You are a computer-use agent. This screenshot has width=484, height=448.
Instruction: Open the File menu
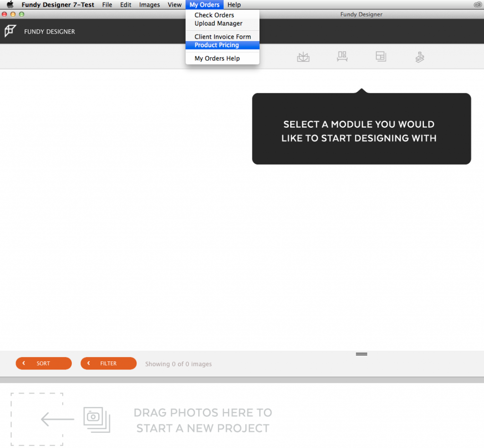coord(107,5)
